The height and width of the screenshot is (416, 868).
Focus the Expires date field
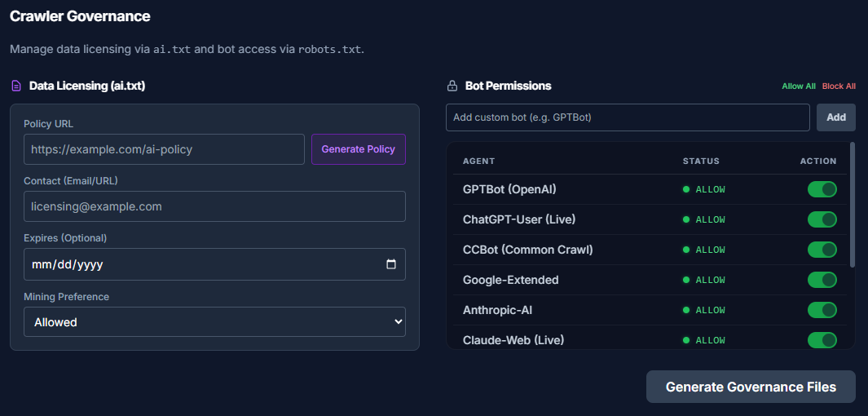tap(215, 264)
